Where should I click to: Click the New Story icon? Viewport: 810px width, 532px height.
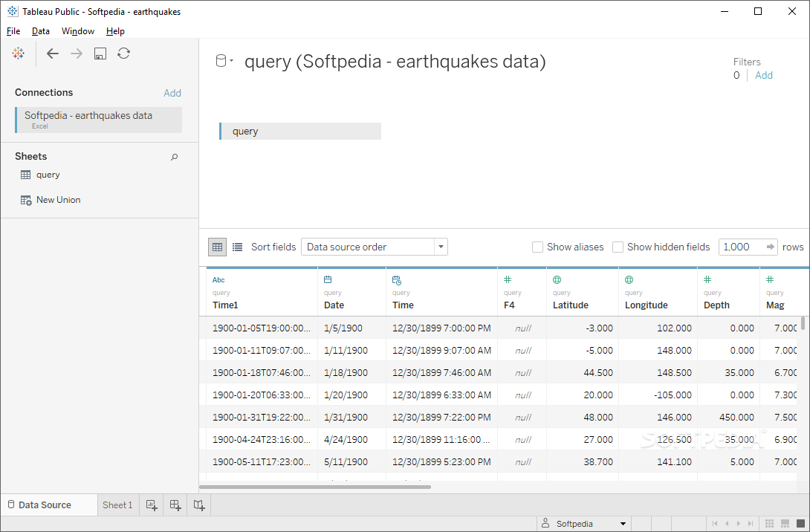tap(199, 505)
